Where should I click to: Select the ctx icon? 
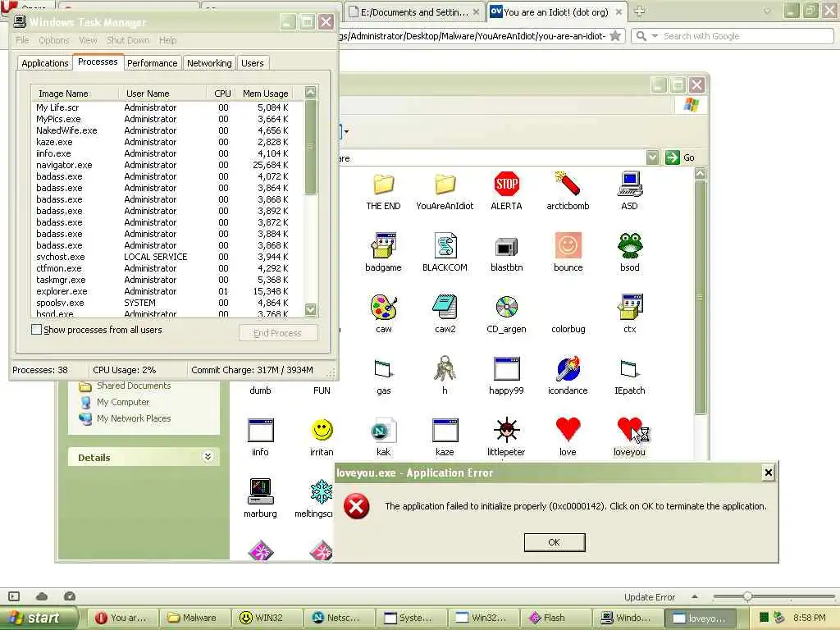click(629, 308)
